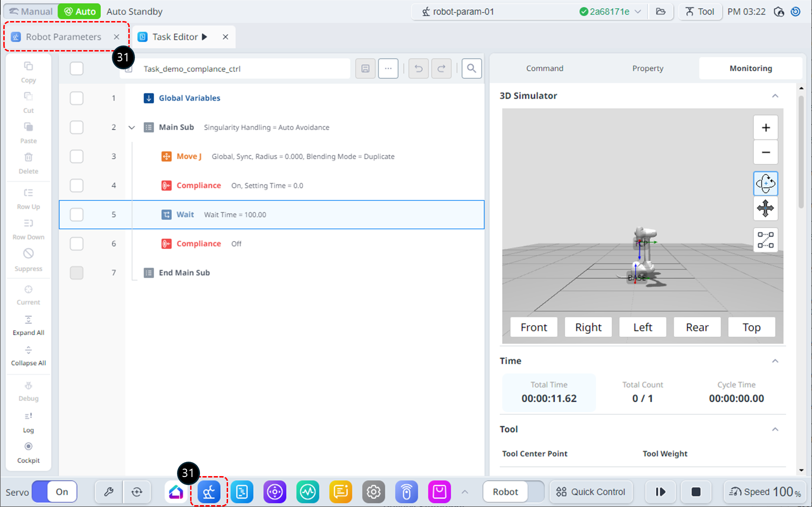Adjust the Speed 100% control
The width and height of the screenshot is (812, 507).
765,492
